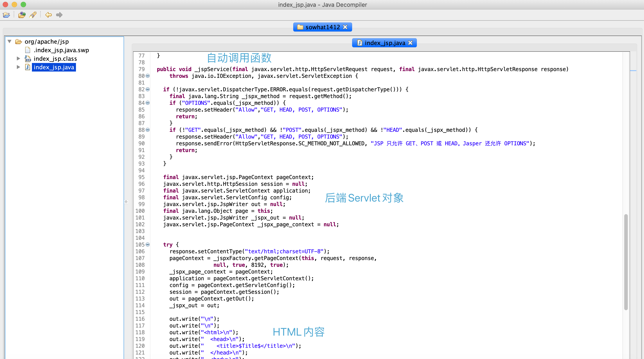
Task: Click the split pane divider handle
Action: [x=126, y=202]
